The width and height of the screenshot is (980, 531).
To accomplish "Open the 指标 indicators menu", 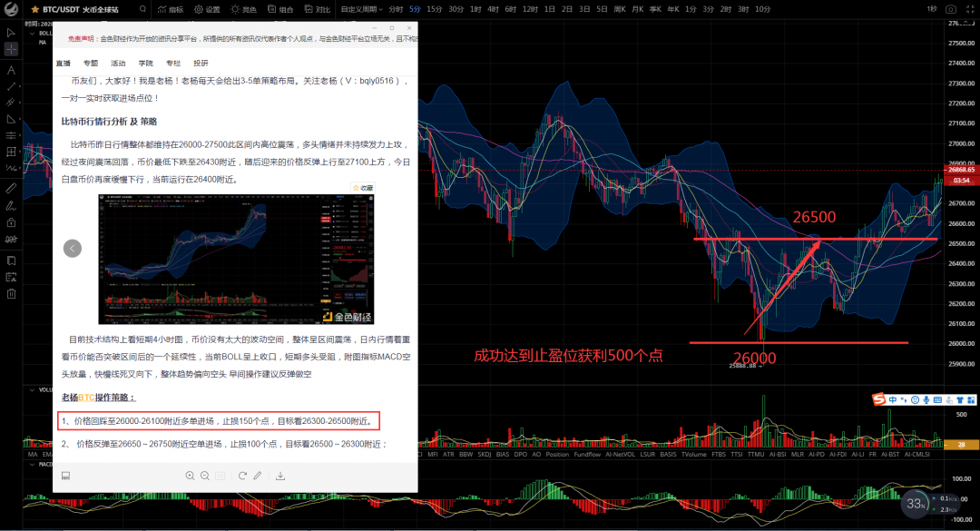I will point(172,9).
